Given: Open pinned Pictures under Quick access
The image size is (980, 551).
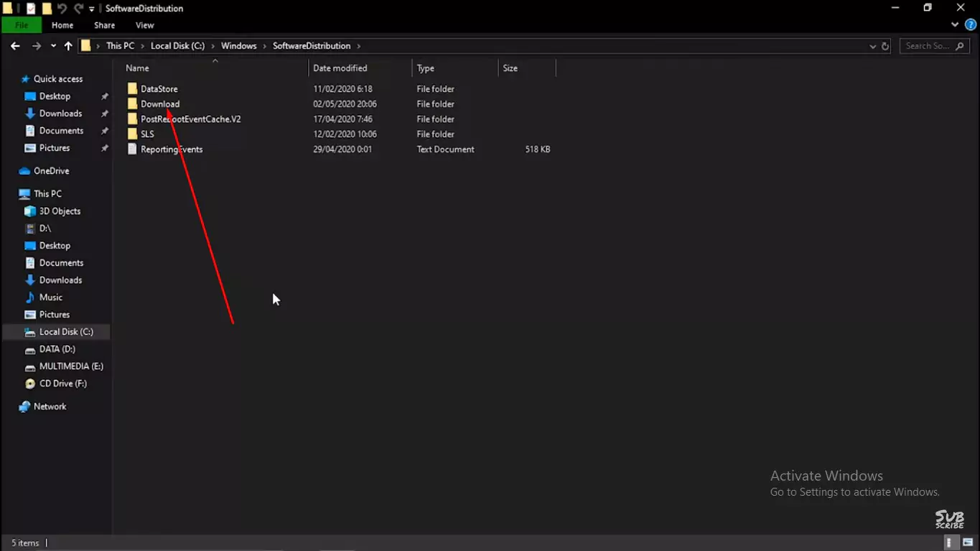Looking at the screenshot, I should [55, 148].
